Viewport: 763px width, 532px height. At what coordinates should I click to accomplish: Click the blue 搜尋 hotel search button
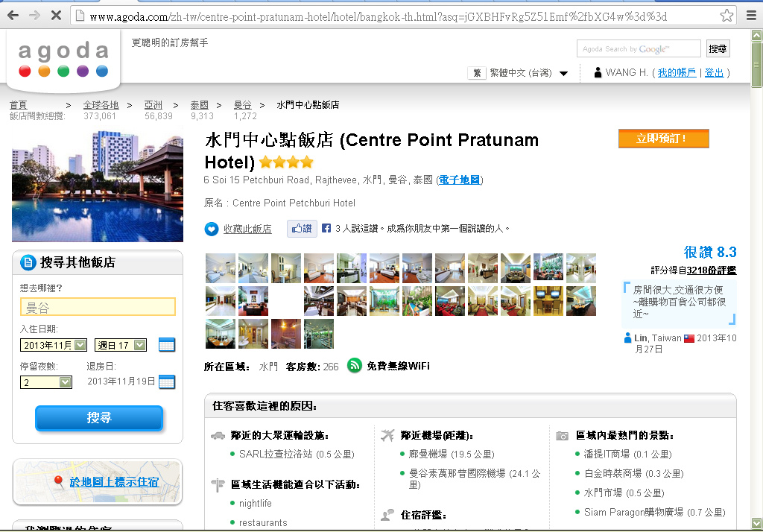click(x=99, y=418)
